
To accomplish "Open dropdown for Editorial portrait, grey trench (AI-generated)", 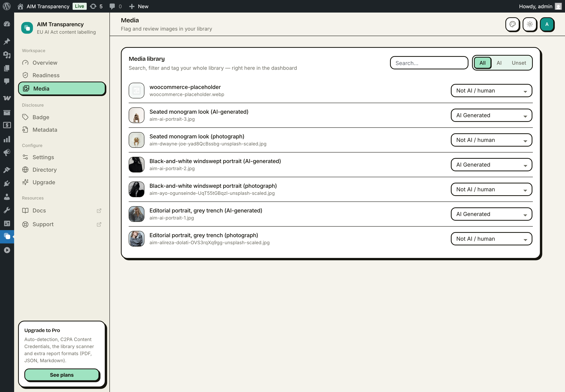I will pos(491,214).
